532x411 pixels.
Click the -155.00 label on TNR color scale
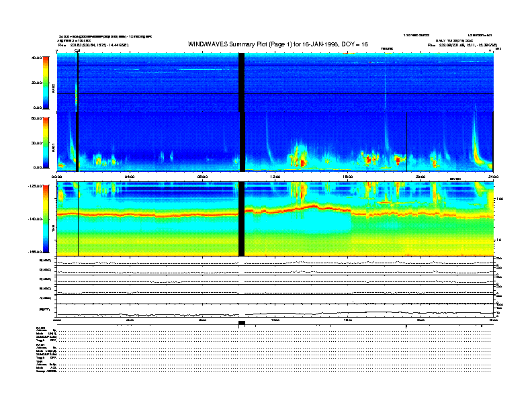click(35, 252)
